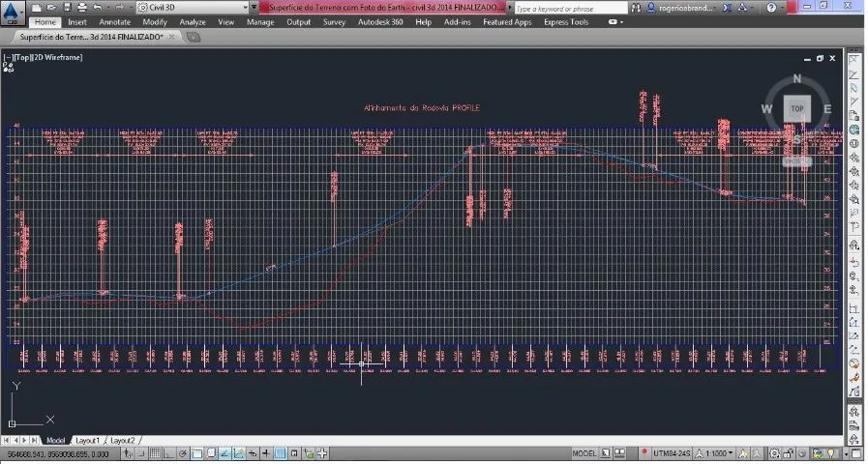Click the ViewCube W compass letter

[x=766, y=109]
